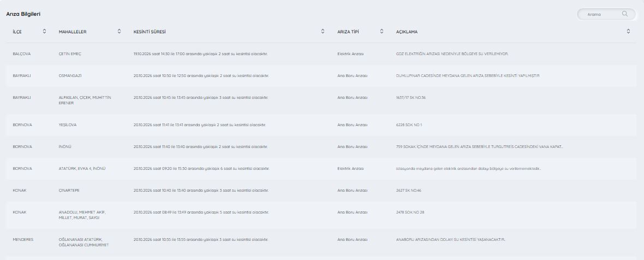
Task: Click outage time 10:55 ile 13:55 text
Action: 200,239
